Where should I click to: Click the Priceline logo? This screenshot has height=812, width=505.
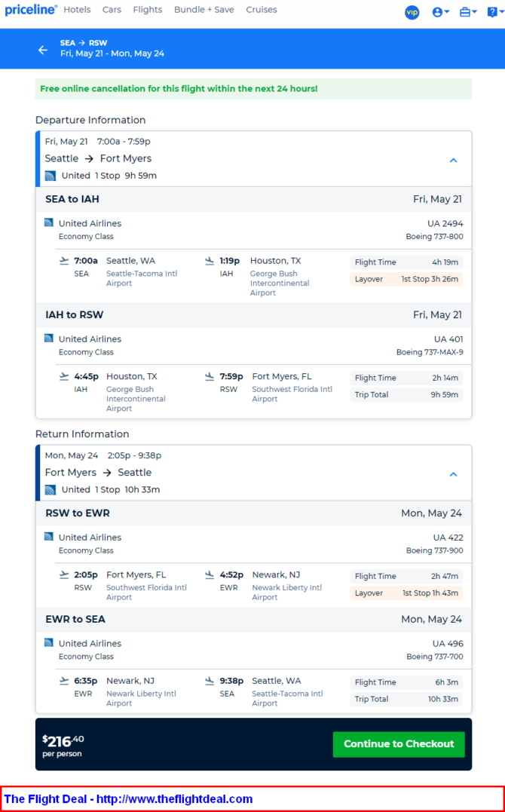tap(31, 10)
